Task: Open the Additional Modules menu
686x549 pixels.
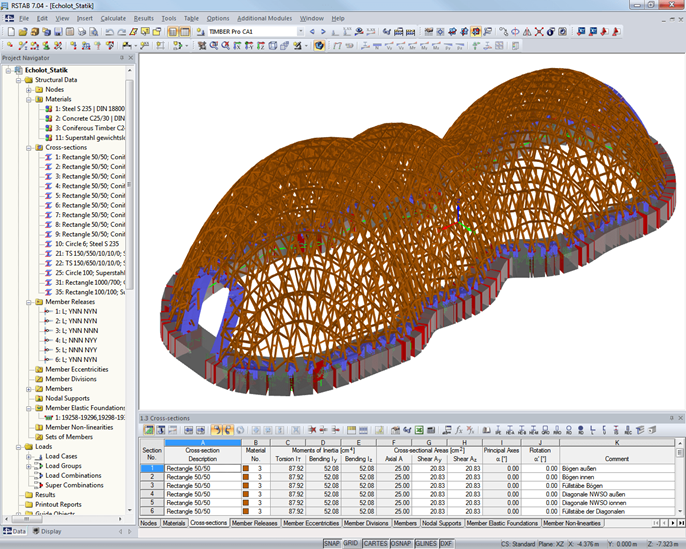Action: [265, 18]
